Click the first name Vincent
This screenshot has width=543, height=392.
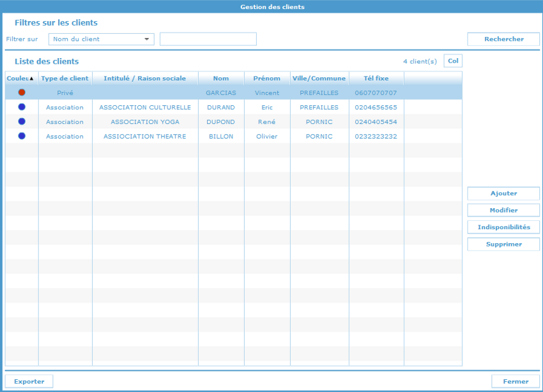pos(267,93)
